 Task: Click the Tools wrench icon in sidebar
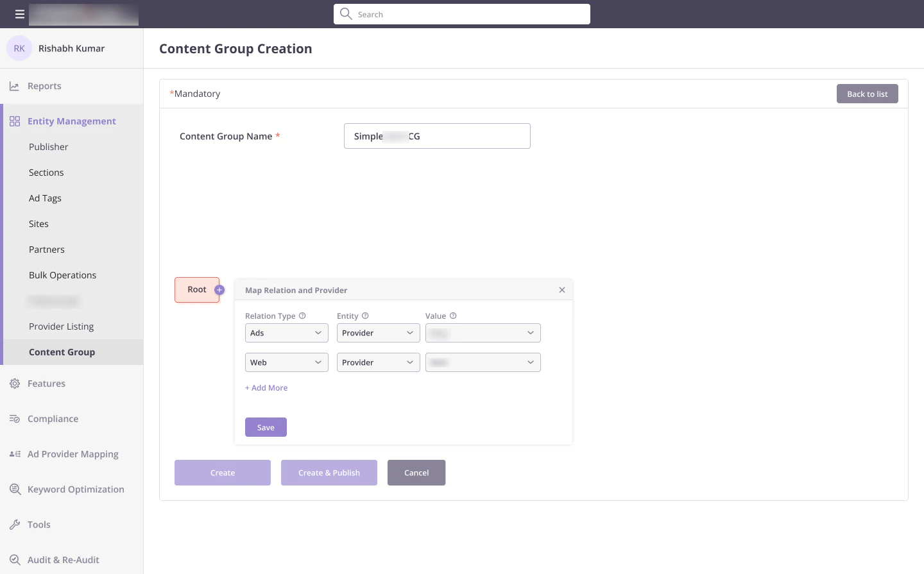pos(15,525)
